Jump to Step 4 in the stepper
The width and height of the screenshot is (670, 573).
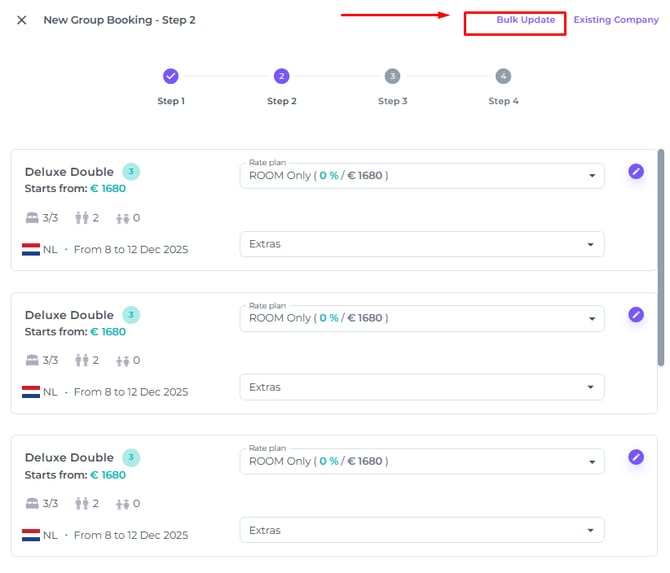(503, 76)
